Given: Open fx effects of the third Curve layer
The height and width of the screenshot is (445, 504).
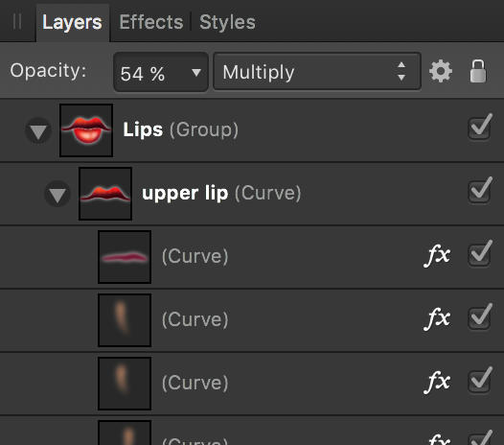Looking at the screenshot, I should pos(437,382).
